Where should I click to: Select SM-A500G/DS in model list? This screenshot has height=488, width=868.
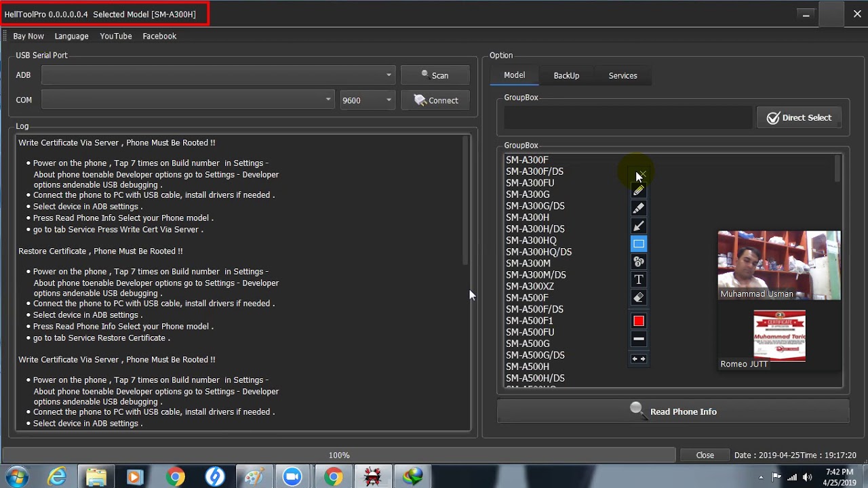point(535,355)
